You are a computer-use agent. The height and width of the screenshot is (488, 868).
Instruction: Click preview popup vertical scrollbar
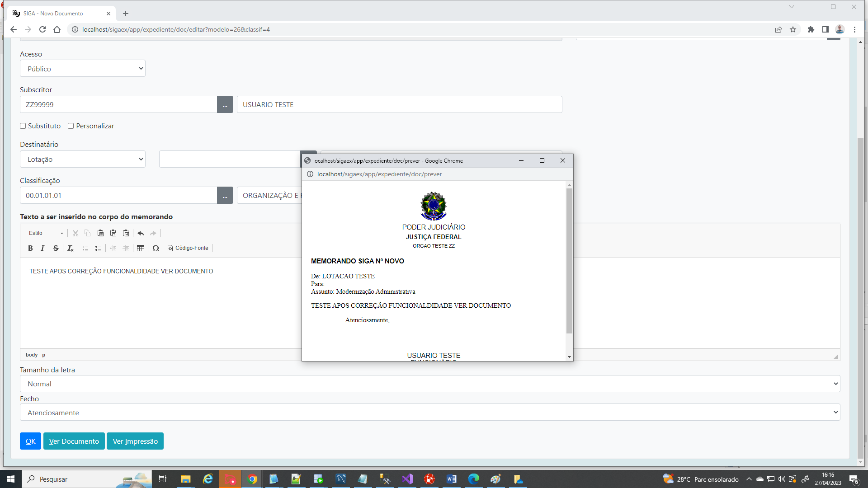coord(569,261)
